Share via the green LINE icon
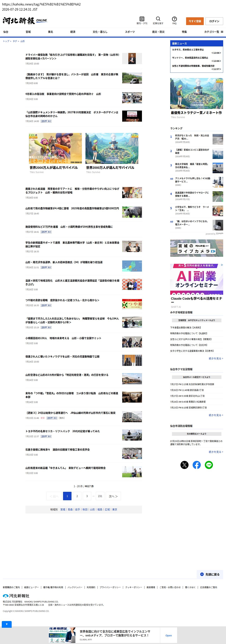The width and height of the screenshot is (226, 644). [209, 465]
